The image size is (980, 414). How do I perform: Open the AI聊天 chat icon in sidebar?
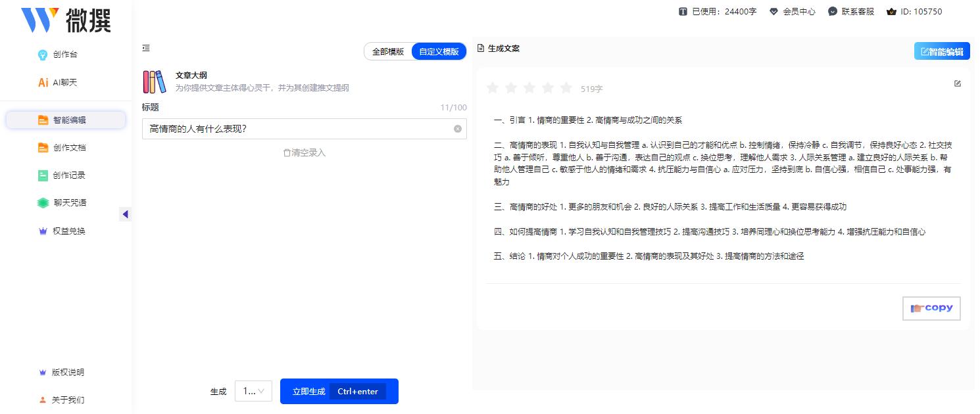point(42,82)
